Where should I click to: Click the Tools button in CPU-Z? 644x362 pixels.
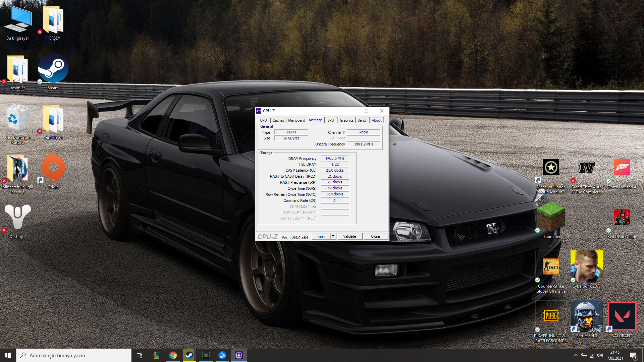(321, 236)
